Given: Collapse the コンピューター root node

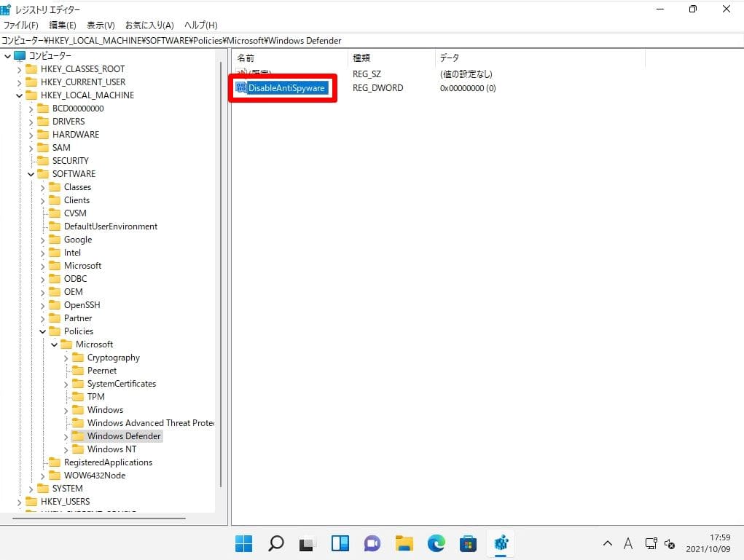Looking at the screenshot, I should (7, 56).
